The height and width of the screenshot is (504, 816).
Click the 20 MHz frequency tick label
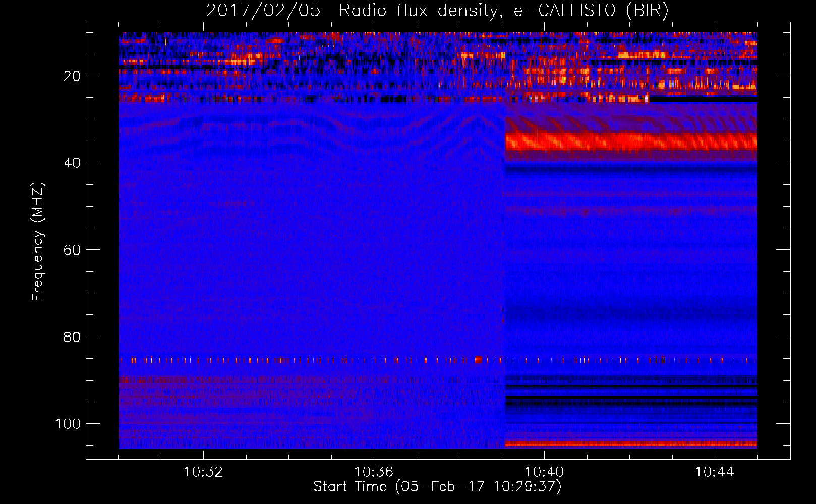pyautogui.click(x=73, y=76)
